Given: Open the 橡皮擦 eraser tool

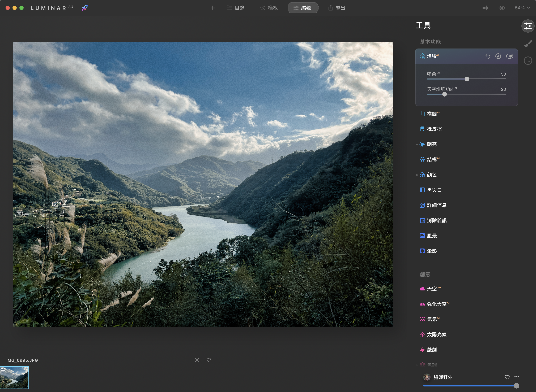Looking at the screenshot, I should (x=434, y=129).
